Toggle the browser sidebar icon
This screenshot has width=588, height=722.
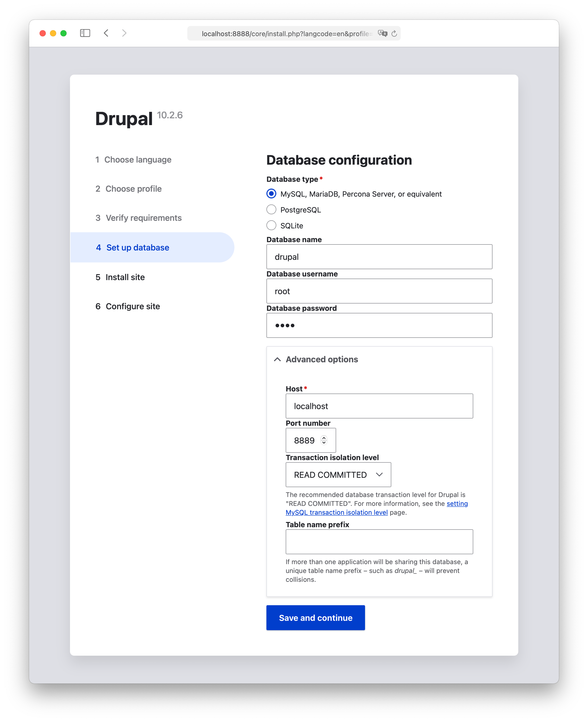tap(85, 33)
